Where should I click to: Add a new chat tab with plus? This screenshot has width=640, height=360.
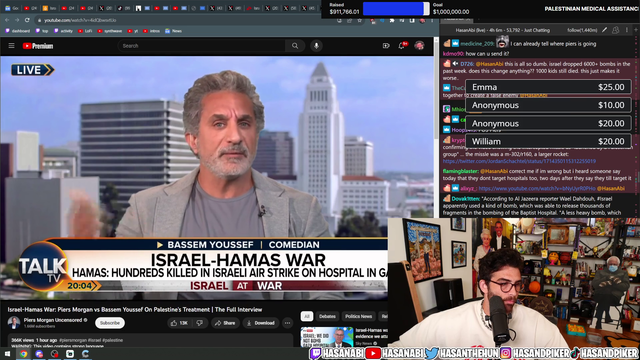[636, 30]
